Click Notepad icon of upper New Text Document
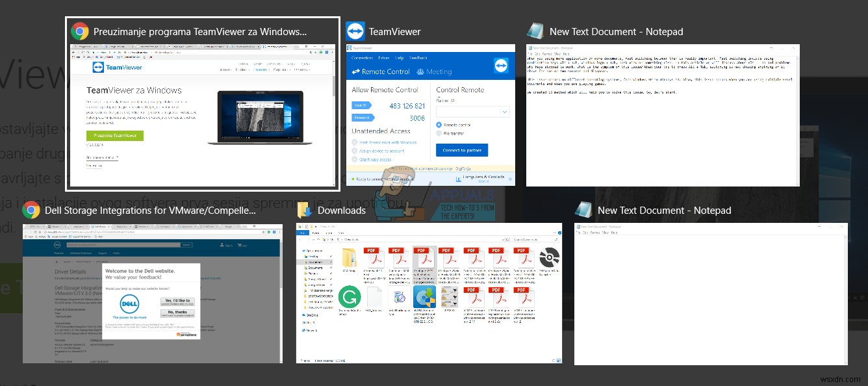 click(x=535, y=31)
